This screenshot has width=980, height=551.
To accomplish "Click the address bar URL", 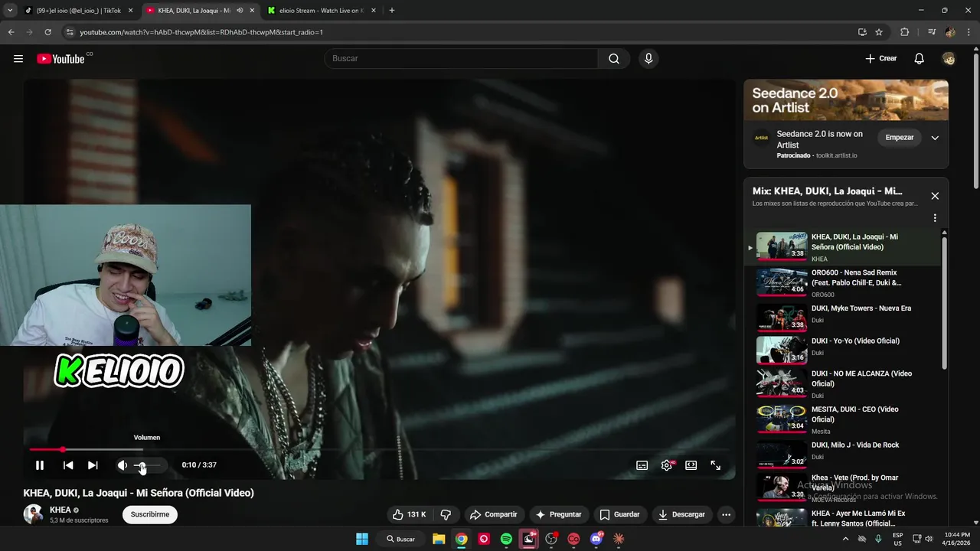I will [201, 32].
